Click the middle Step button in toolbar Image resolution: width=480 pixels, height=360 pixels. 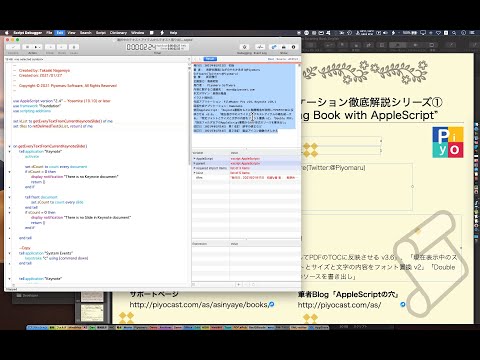tap(62, 47)
